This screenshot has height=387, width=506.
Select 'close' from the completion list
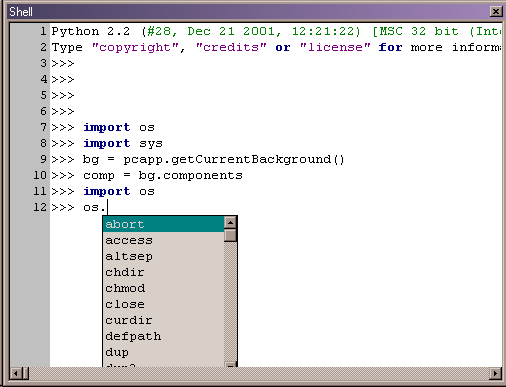[x=164, y=304]
